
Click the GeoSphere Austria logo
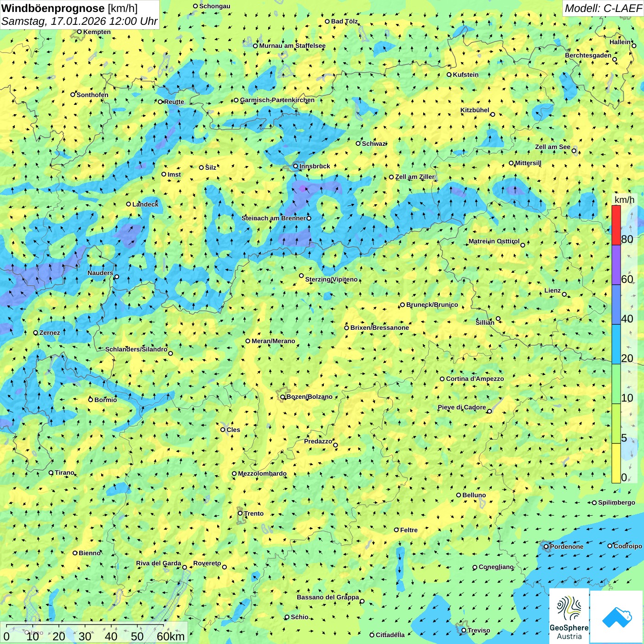pos(569,615)
